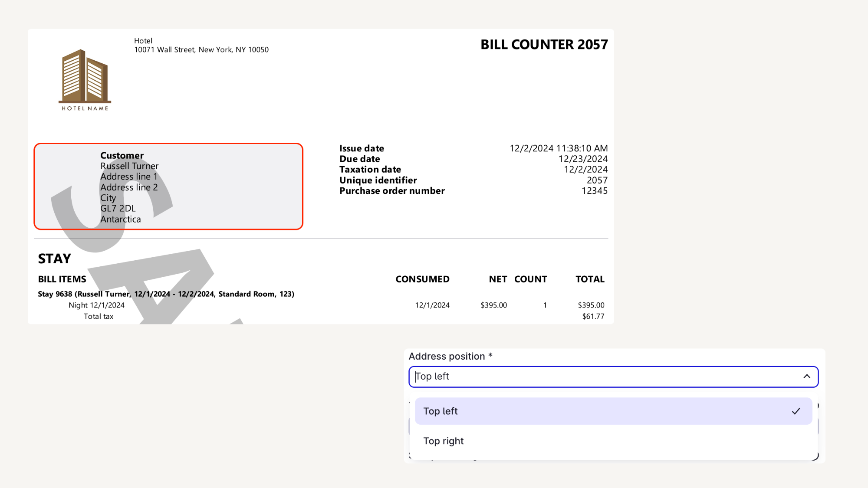Click the Due date value 12/23/2024
The height and width of the screenshot is (488, 868).
pos(583,159)
